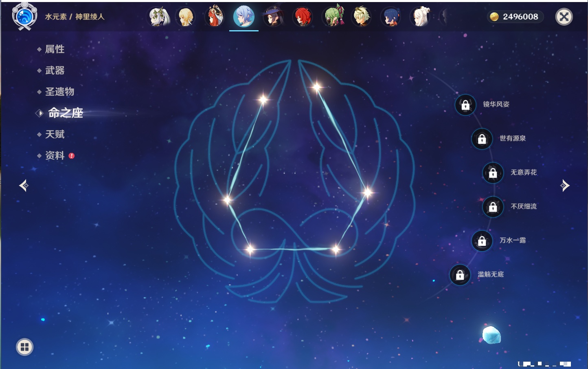588x369 pixels.
Task: Open the 资料 profile menu
Action: (x=55, y=155)
